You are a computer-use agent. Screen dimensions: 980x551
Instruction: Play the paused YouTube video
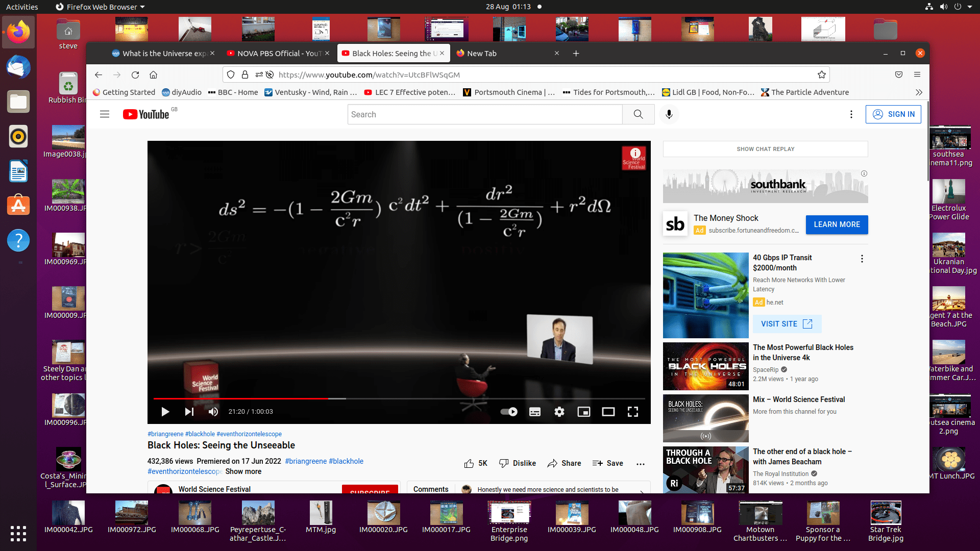[165, 412]
